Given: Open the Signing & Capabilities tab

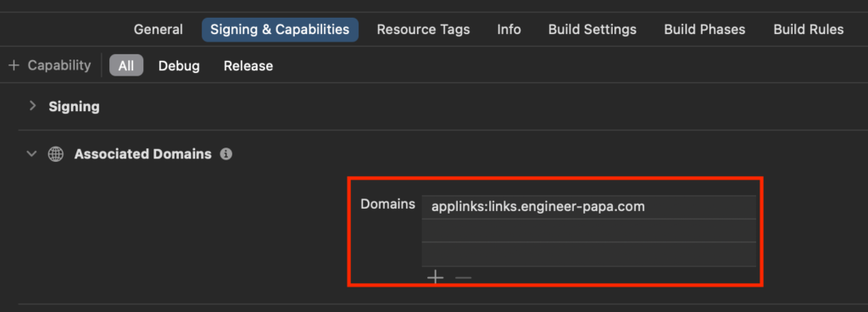Looking at the screenshot, I should [280, 30].
